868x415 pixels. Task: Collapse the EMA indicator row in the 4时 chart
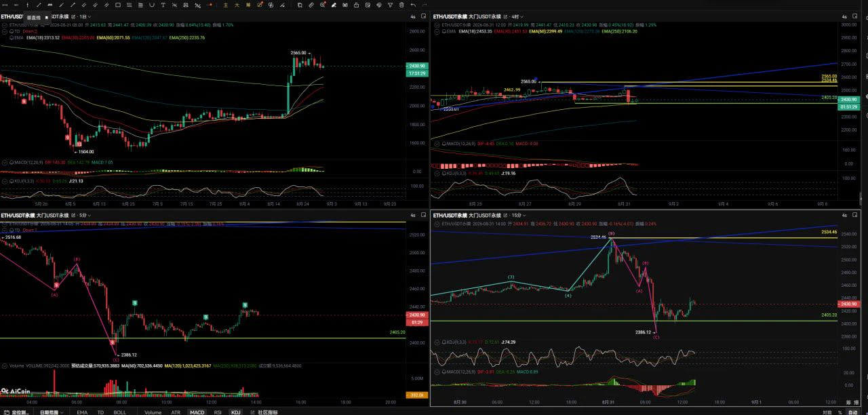(x=436, y=31)
